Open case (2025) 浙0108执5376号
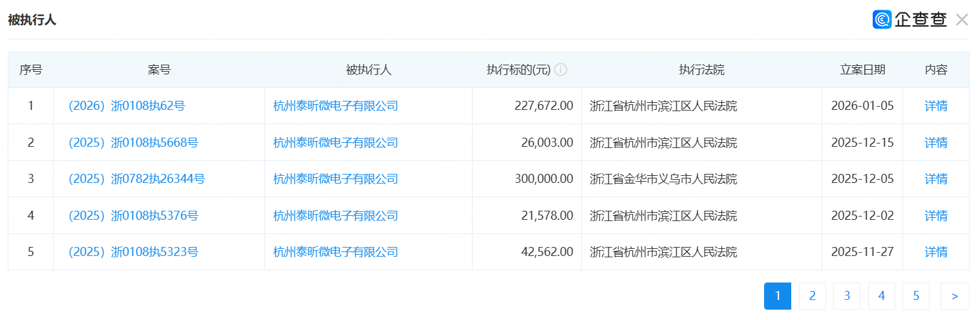 (133, 216)
